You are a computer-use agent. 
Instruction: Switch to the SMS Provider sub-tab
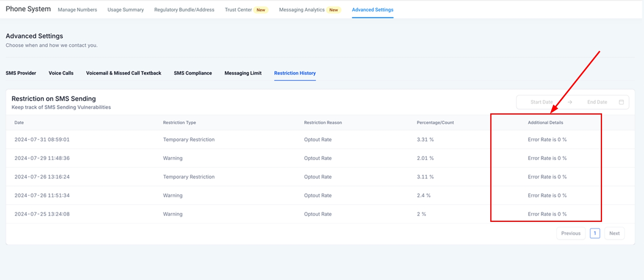(21, 73)
